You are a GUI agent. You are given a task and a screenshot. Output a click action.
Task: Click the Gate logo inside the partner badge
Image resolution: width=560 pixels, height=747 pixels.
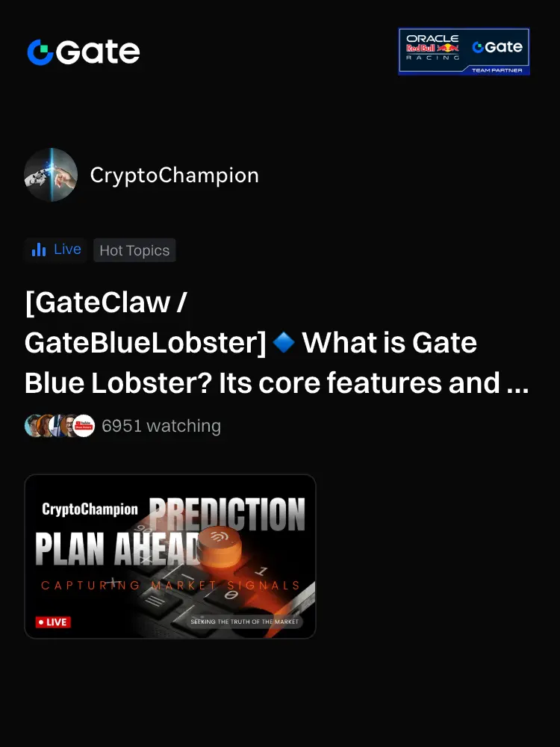tap(497, 46)
